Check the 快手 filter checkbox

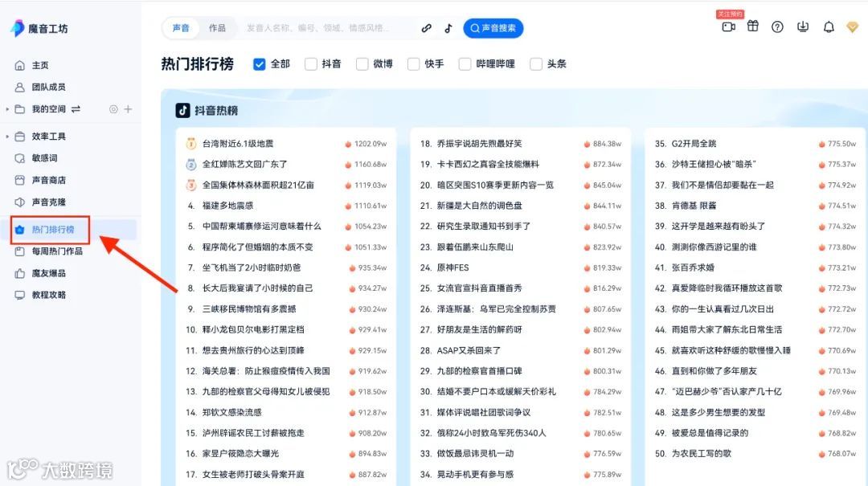click(x=414, y=64)
